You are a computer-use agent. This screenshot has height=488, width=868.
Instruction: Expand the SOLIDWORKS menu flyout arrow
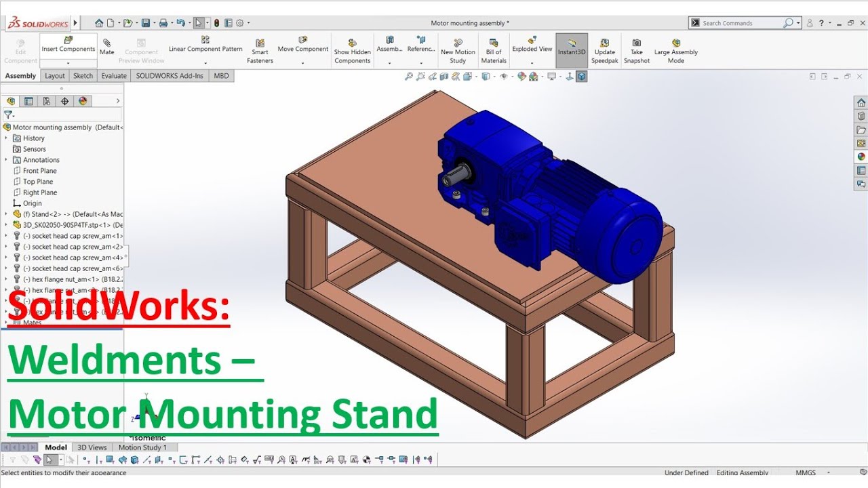(x=75, y=23)
